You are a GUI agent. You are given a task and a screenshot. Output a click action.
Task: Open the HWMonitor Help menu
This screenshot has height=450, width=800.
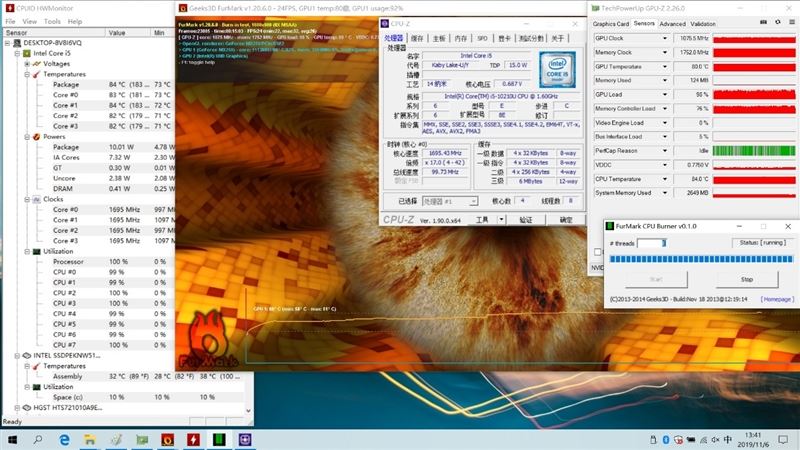point(75,21)
